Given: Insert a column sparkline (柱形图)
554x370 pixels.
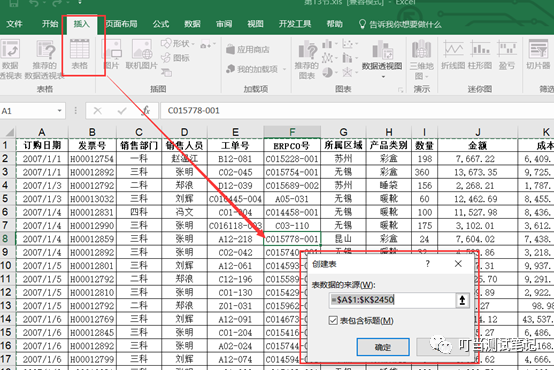Looking at the screenshot, I should coord(480,54).
